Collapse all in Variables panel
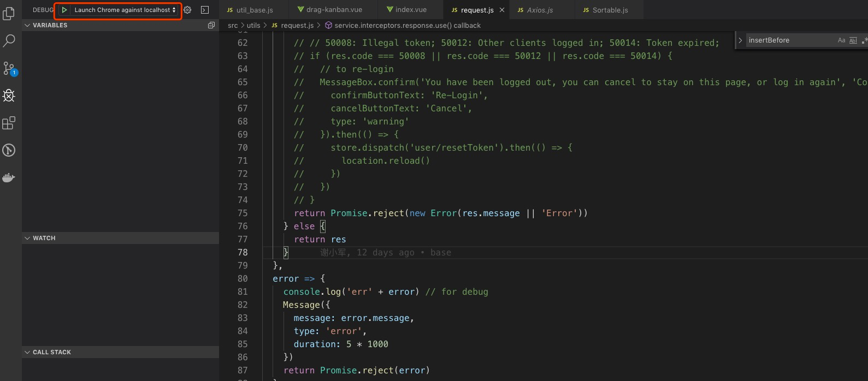Screen dimensions: 868x381 point(211,25)
